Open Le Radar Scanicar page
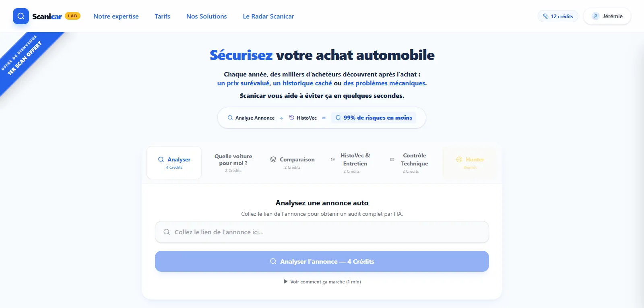The image size is (644, 308). (x=268, y=16)
